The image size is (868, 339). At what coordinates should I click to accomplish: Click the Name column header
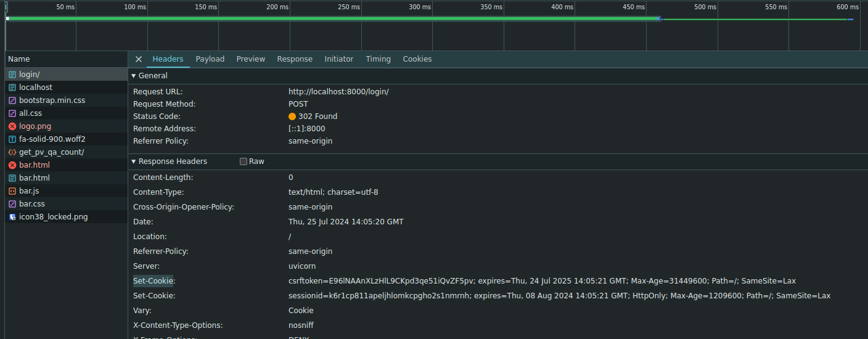pos(19,59)
